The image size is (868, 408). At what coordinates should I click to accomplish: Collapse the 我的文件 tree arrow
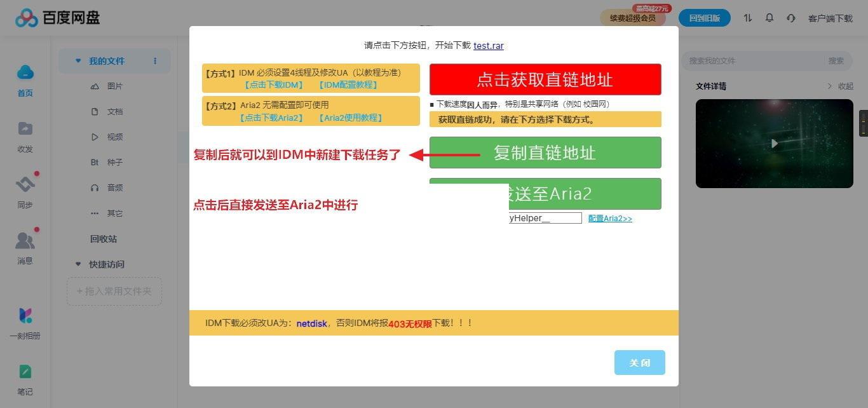click(x=78, y=61)
